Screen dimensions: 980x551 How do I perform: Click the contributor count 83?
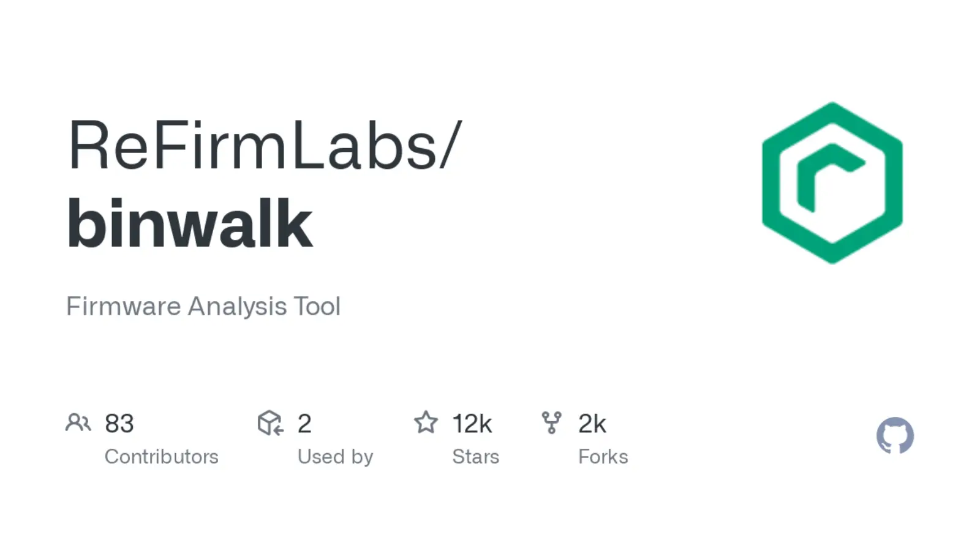coord(119,424)
